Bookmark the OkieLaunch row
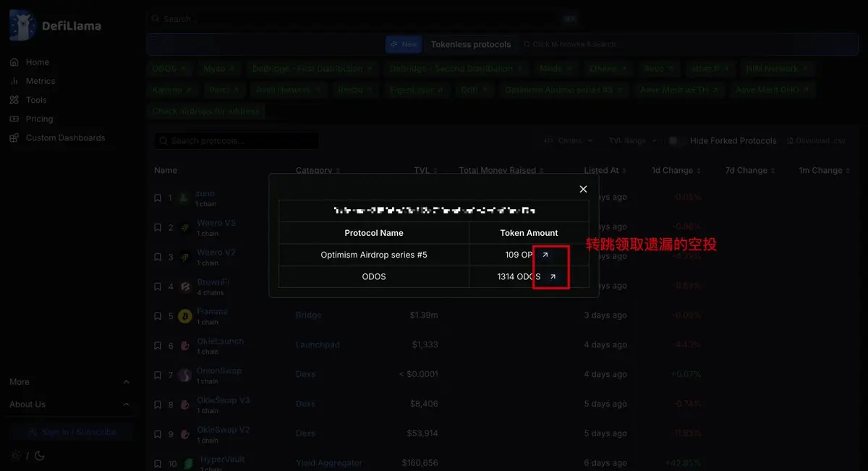The image size is (868, 471). tap(158, 345)
